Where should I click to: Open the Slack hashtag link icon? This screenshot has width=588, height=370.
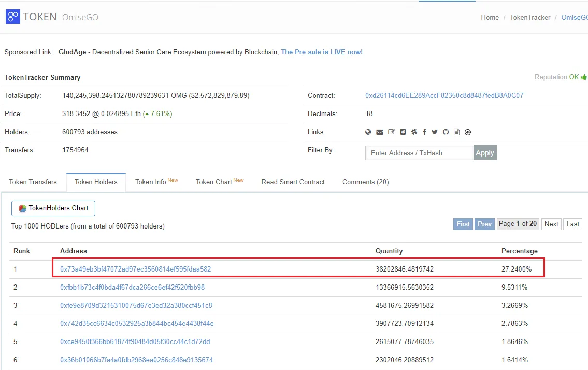point(414,132)
